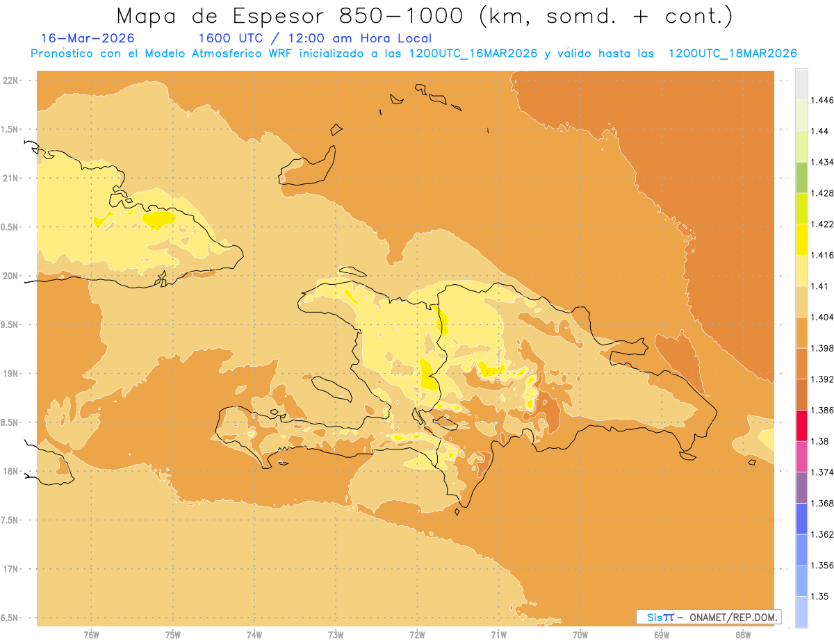The width and height of the screenshot is (834, 644).
Task: Click the legend value '1.434'
Action: 822,162
